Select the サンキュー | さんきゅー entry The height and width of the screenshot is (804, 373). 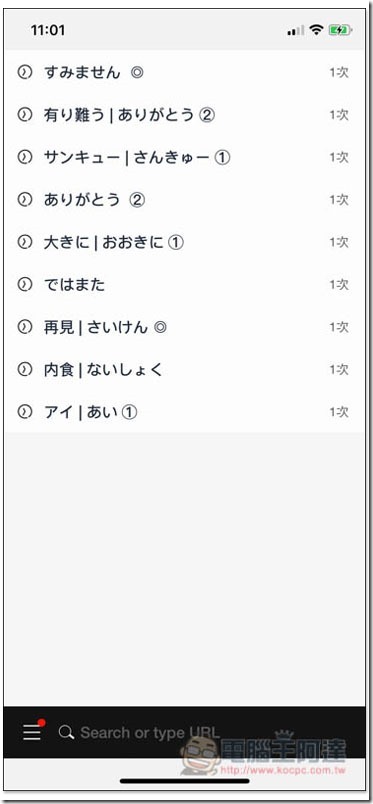(x=186, y=157)
